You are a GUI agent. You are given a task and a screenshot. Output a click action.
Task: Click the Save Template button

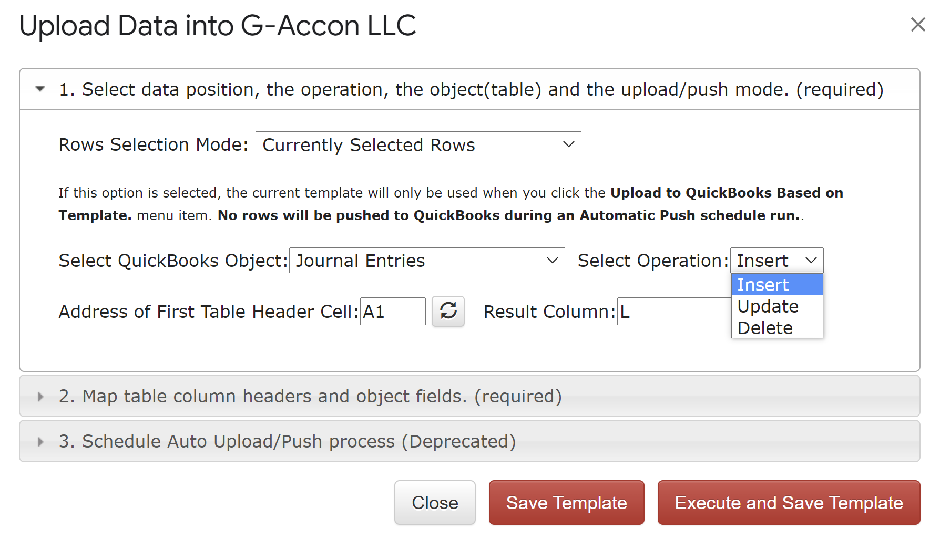tap(567, 503)
